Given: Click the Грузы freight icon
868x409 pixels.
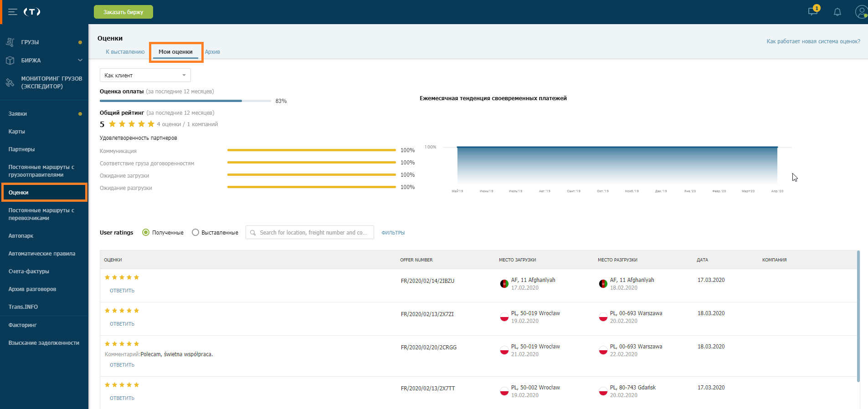Looking at the screenshot, I should coord(10,42).
